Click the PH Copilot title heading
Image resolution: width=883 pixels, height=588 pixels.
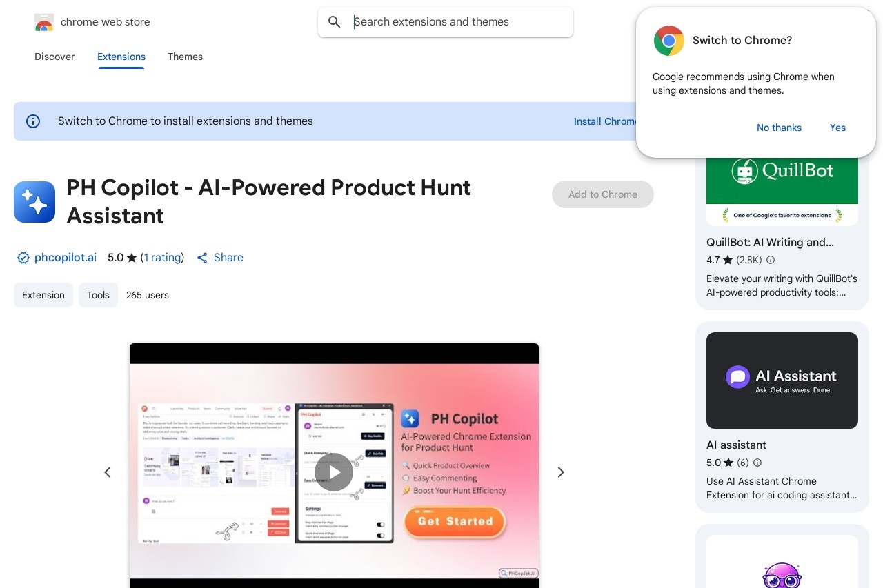269,202
